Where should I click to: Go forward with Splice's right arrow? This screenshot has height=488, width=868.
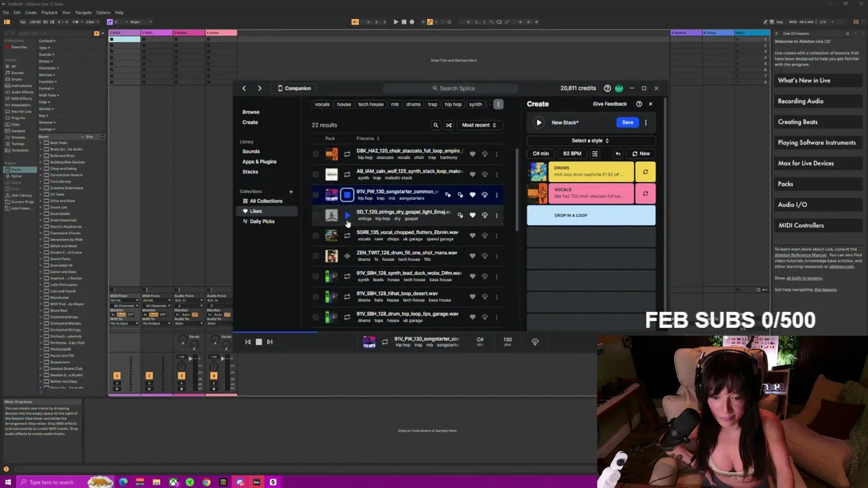(259, 88)
